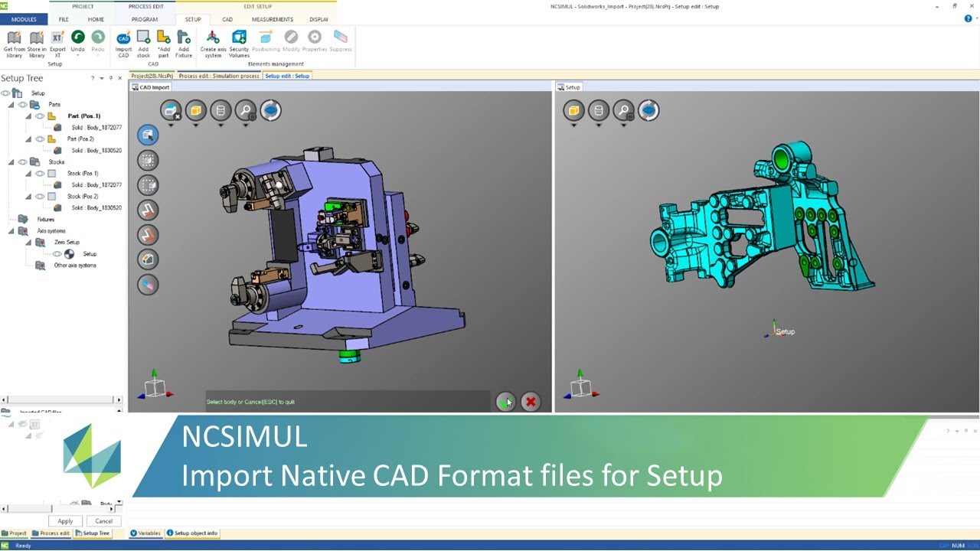The height and width of the screenshot is (551, 980).
Task: Switch to Project(28).NcsPrj document tab
Action: (x=152, y=76)
